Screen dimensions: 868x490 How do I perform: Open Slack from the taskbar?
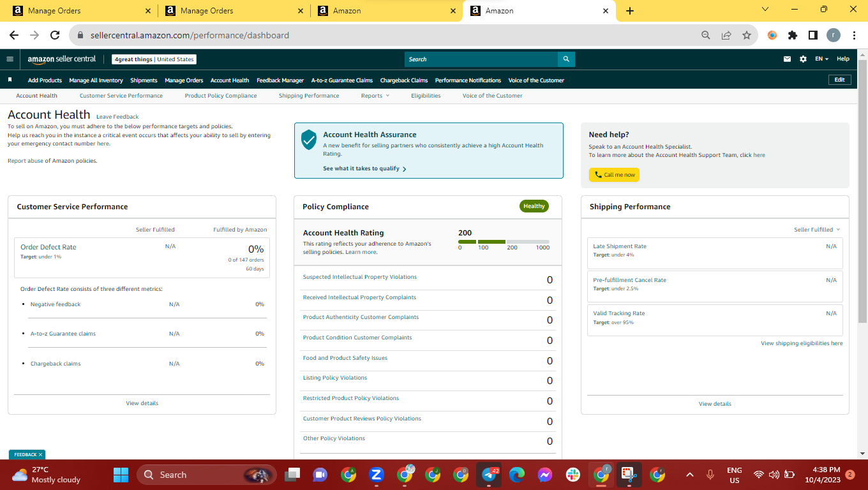click(x=572, y=475)
